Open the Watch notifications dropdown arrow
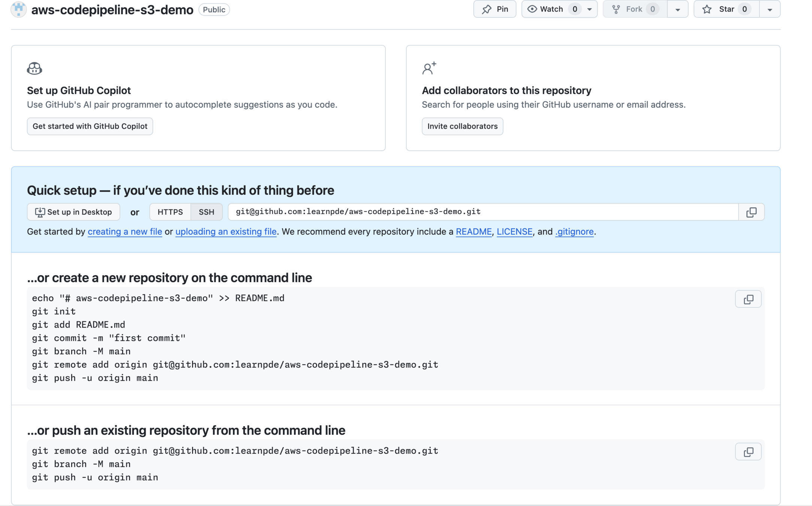This screenshot has width=812, height=506. tap(590, 9)
